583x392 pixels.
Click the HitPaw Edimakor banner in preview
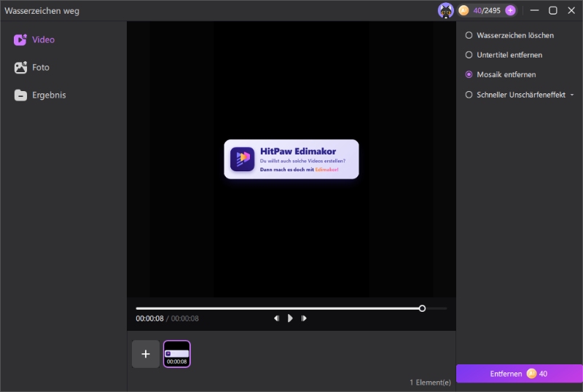[291, 159]
